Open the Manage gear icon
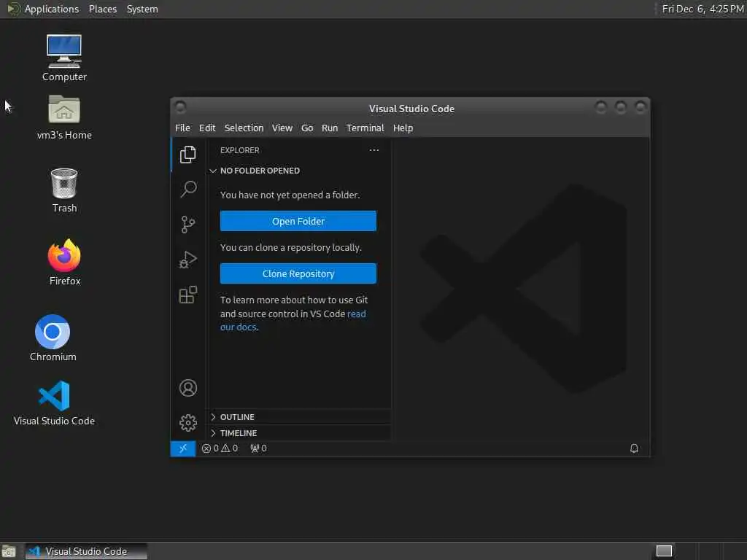This screenshot has height=560, width=747. point(187,423)
